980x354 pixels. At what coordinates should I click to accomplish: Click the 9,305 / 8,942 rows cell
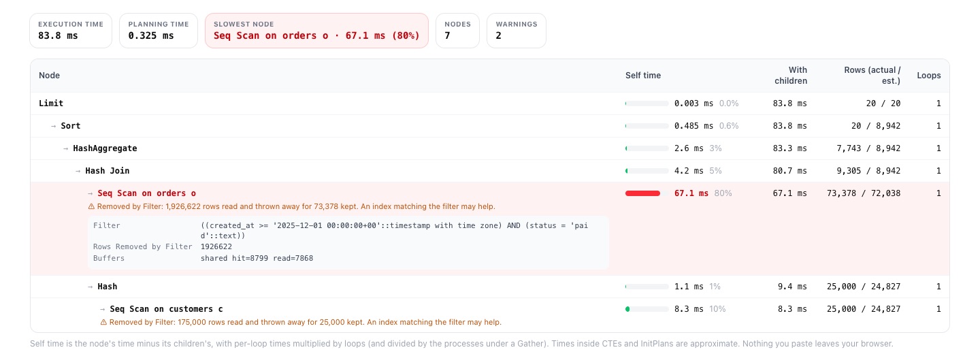pyautogui.click(x=867, y=171)
